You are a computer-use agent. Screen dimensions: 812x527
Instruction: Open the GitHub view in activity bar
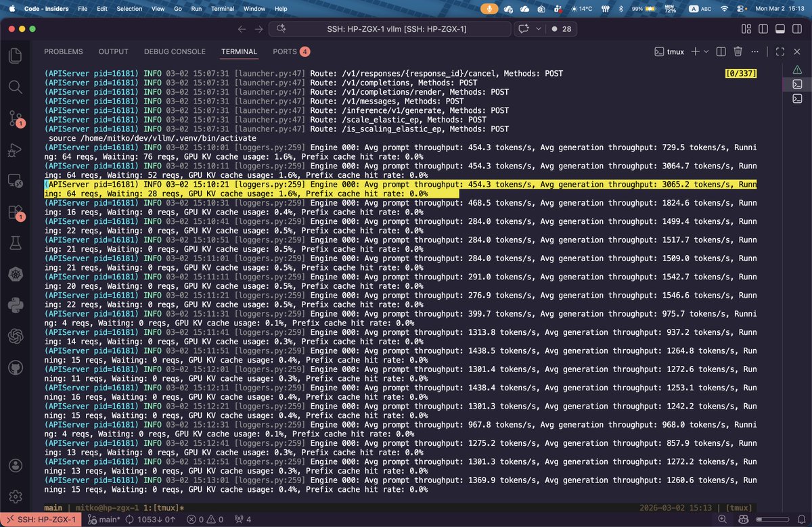click(15, 367)
